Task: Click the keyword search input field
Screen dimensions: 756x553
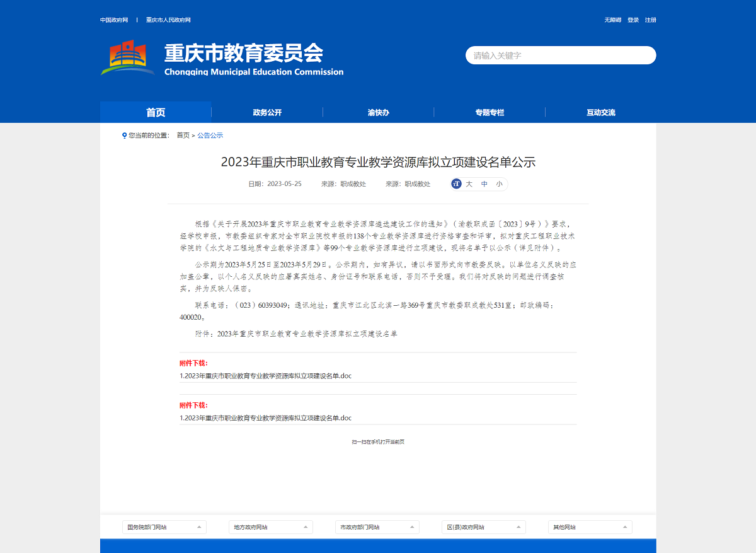Action: point(561,55)
